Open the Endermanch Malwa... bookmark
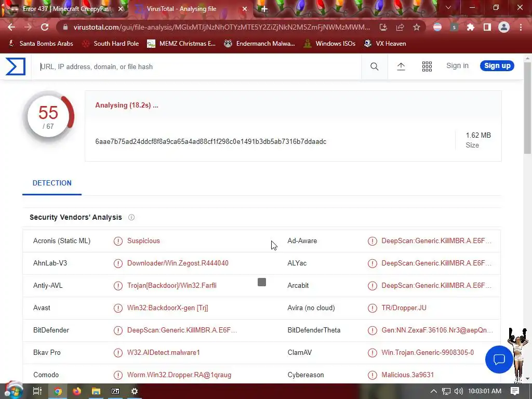The image size is (532, 399). pos(260,44)
